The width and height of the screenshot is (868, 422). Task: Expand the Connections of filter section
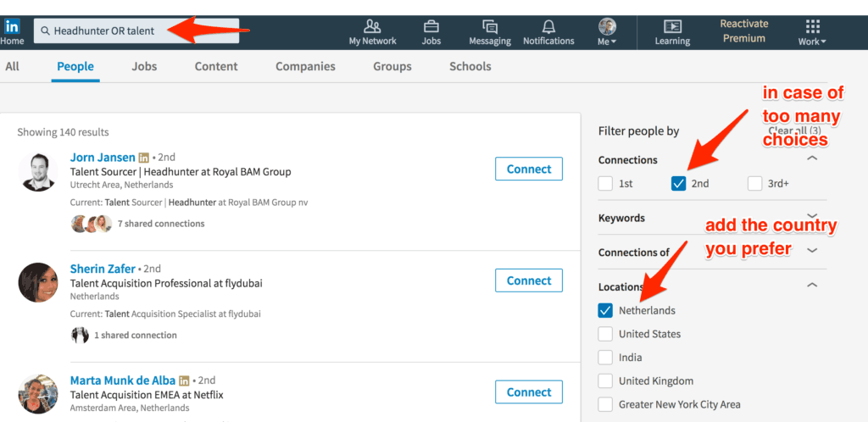click(812, 250)
